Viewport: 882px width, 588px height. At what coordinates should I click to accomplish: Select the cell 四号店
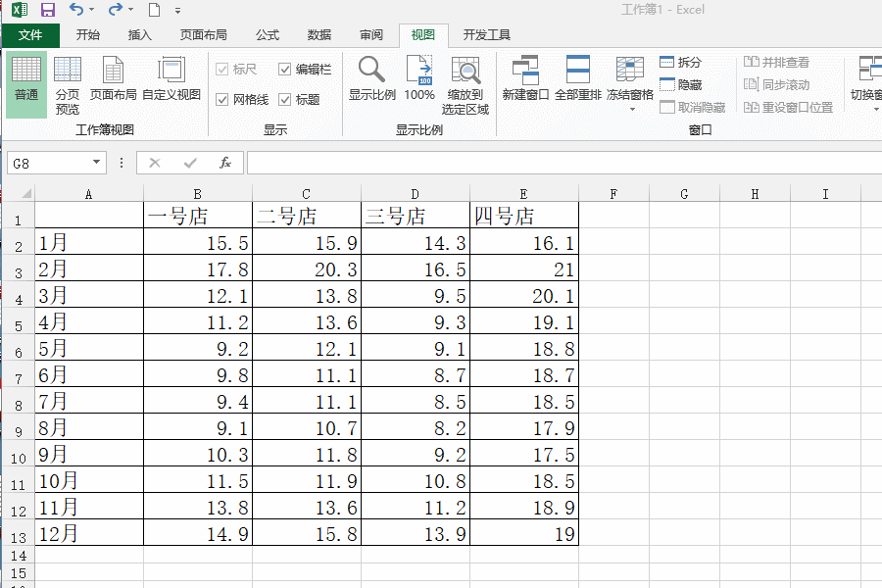coord(523,216)
